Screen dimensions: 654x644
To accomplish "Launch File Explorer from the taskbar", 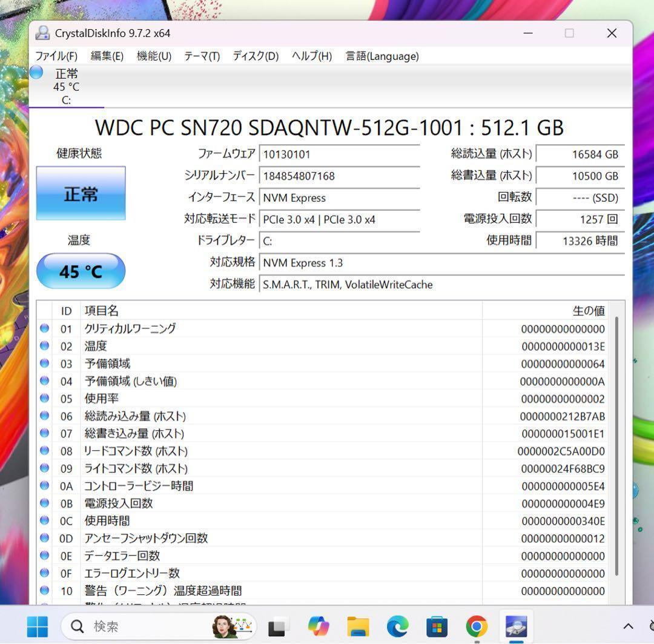I will pyautogui.click(x=358, y=626).
